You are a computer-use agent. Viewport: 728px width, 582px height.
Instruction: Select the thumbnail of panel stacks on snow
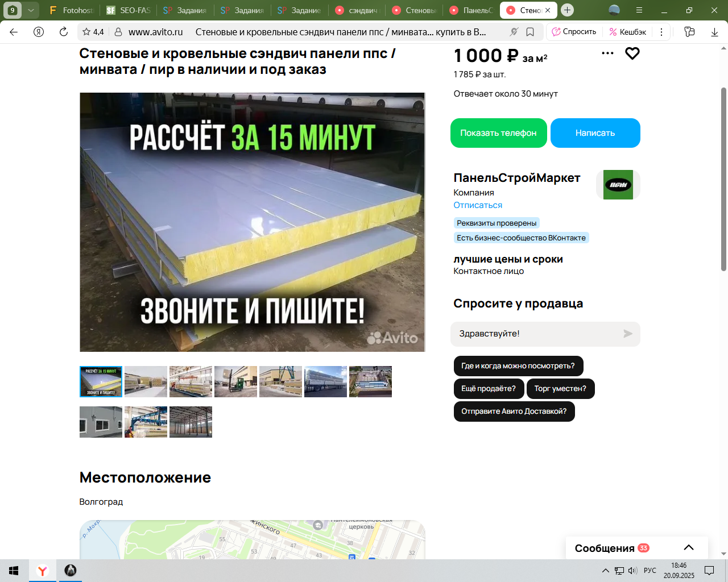pos(146,381)
